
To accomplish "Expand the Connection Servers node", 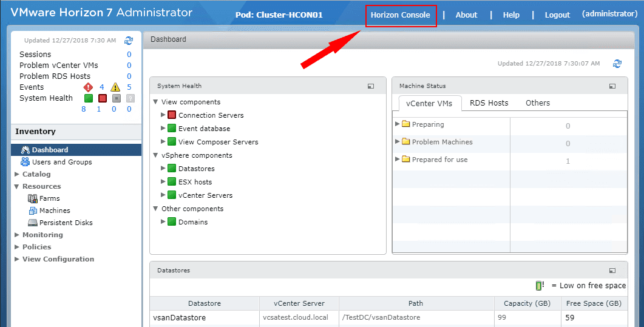I will tap(163, 115).
